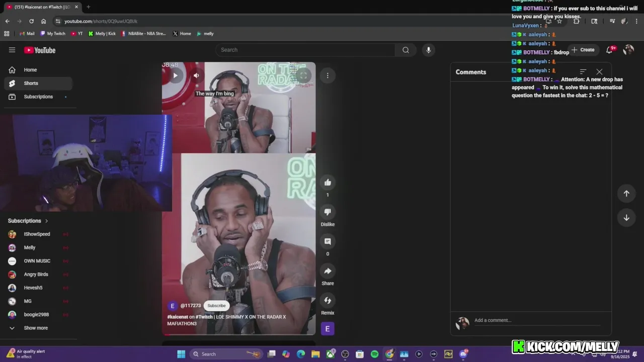This screenshot has height=362, width=644.
Task: Sort comments with the sort icon
Action: coord(583,72)
